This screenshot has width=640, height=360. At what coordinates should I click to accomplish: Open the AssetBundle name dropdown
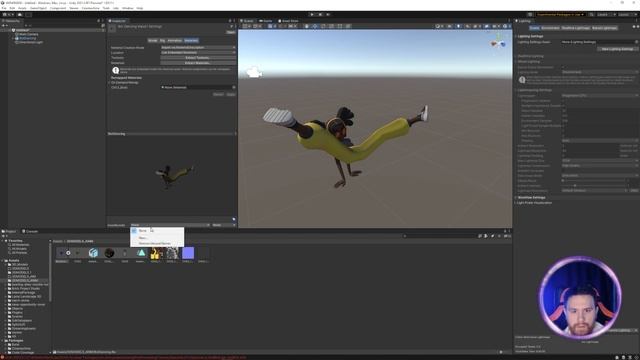170,225
